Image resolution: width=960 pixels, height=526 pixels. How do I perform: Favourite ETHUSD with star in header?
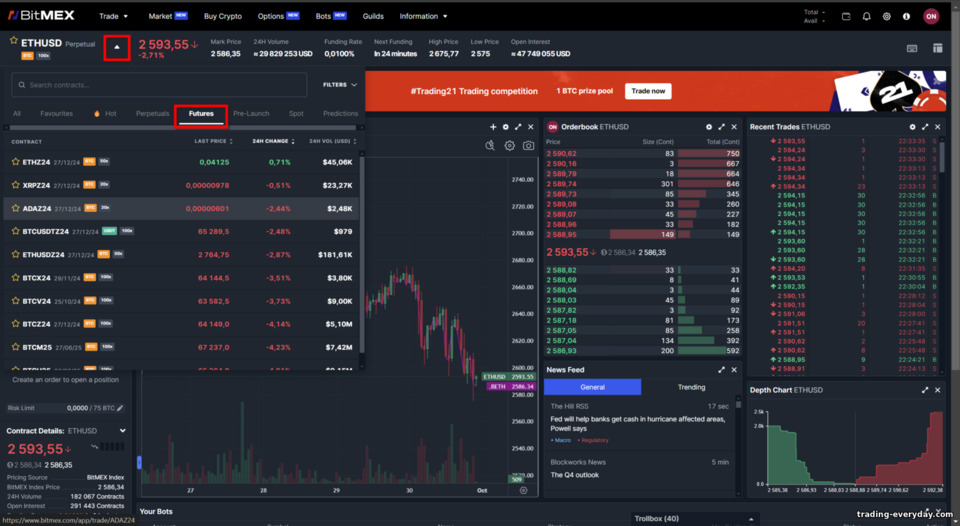point(13,40)
